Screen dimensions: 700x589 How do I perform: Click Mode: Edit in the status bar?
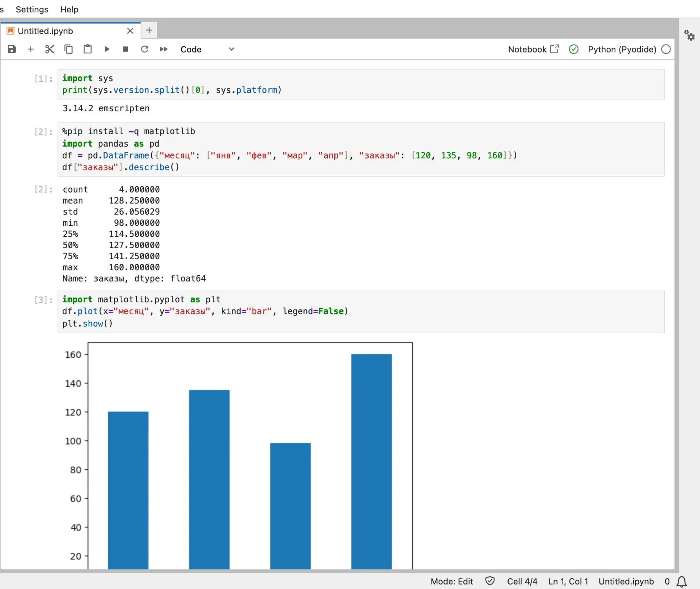coord(452,581)
